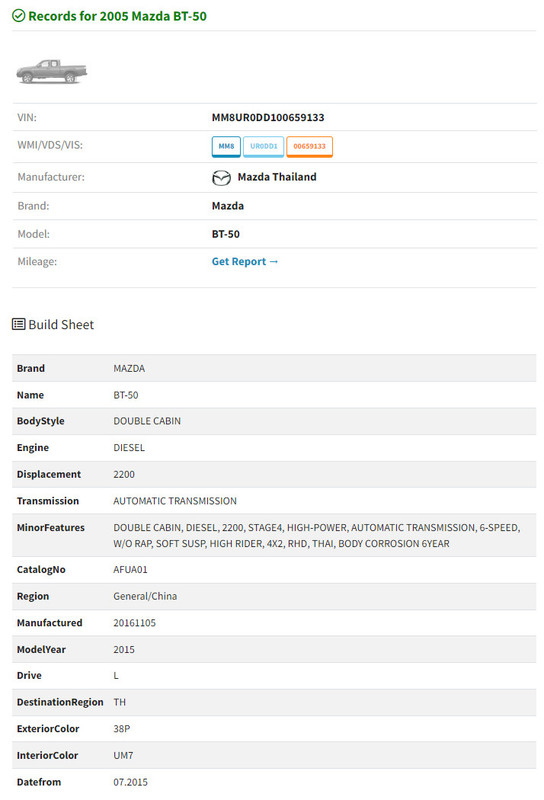The image size is (544, 800).
Task: Click the Region value 'General/China'
Action: [x=145, y=596]
